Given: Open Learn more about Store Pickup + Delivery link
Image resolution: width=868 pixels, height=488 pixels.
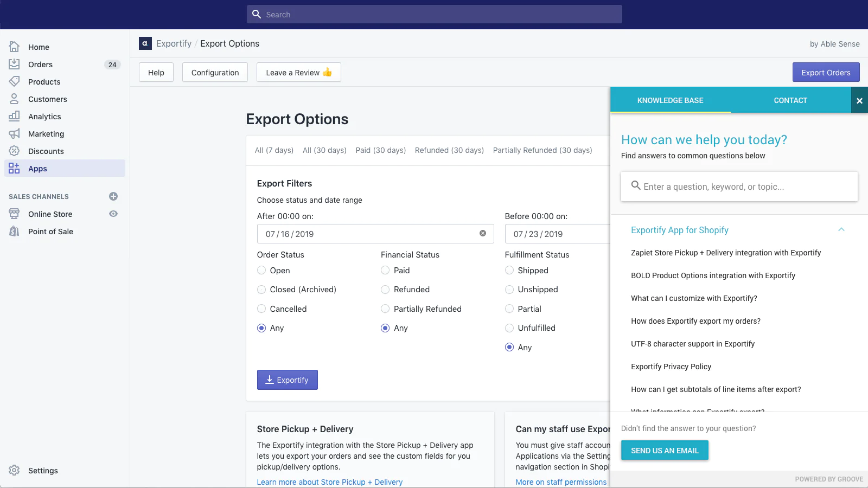Looking at the screenshot, I should coord(330,482).
